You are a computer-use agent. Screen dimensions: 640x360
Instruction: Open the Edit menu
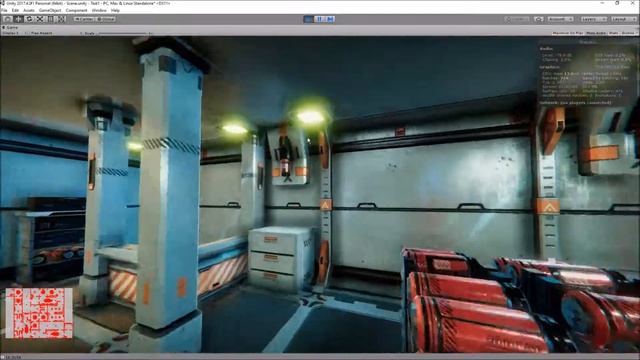tap(15, 10)
